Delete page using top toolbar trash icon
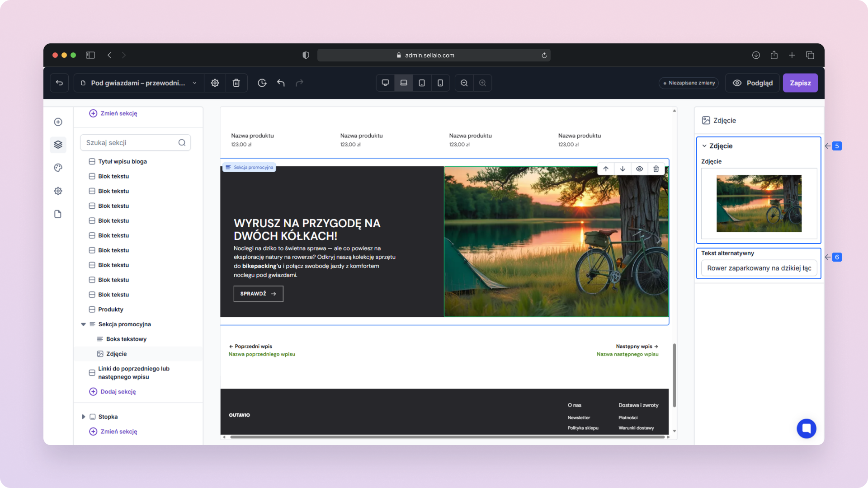The width and height of the screenshot is (868, 488). coord(236,83)
